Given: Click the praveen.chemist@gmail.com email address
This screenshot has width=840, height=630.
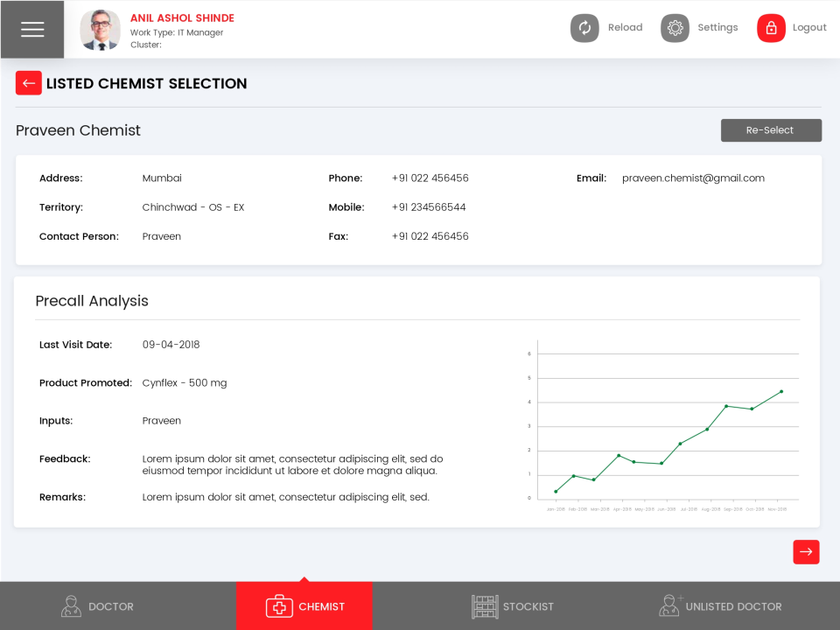Looking at the screenshot, I should (x=693, y=178).
